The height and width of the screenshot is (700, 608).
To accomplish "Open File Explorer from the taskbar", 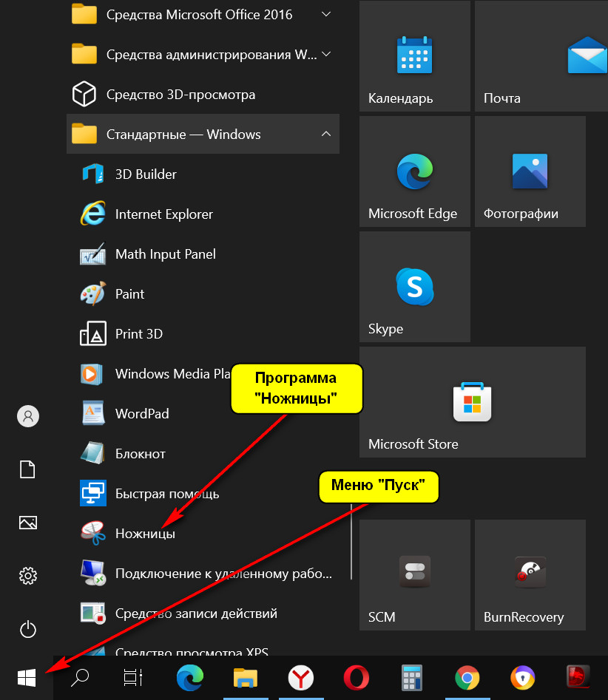I will pyautogui.click(x=246, y=678).
